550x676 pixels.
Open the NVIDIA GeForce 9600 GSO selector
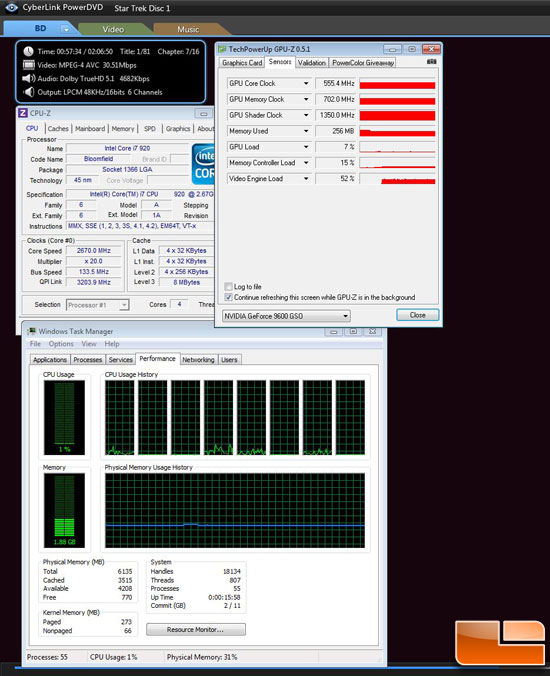[286, 316]
